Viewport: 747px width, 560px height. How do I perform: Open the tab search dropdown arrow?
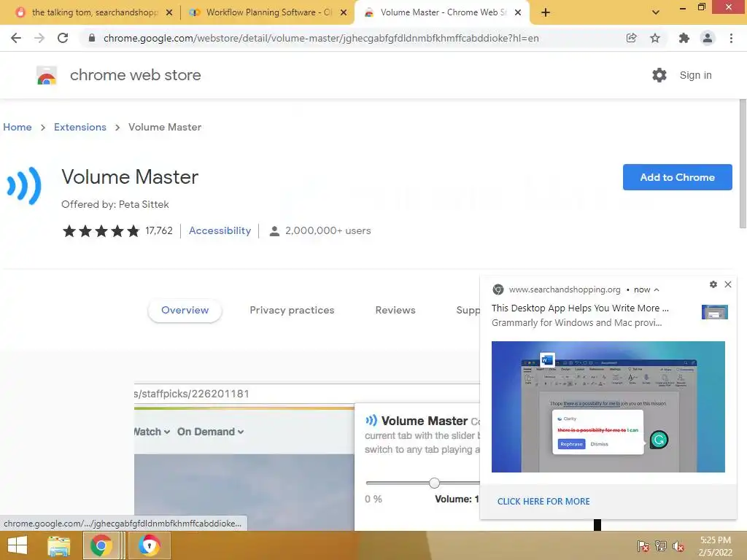point(656,12)
